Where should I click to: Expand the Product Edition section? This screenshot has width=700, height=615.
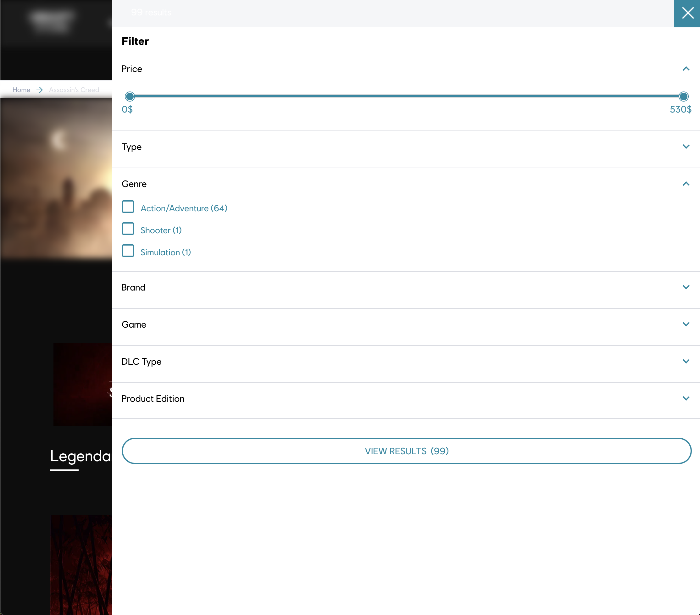pyautogui.click(x=686, y=398)
